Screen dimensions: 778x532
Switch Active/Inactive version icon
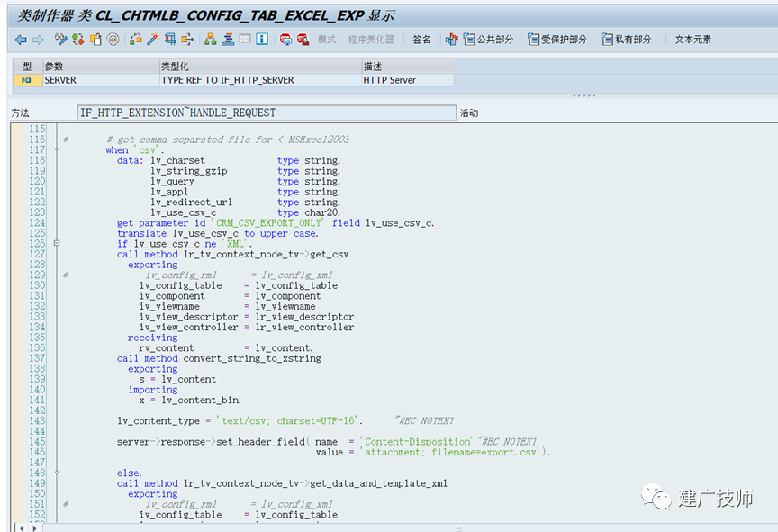click(x=78, y=40)
